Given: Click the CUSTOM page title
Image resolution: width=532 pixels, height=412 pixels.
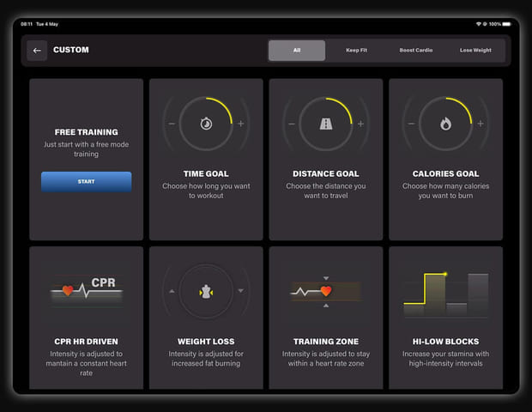Looking at the screenshot, I should (x=71, y=50).
